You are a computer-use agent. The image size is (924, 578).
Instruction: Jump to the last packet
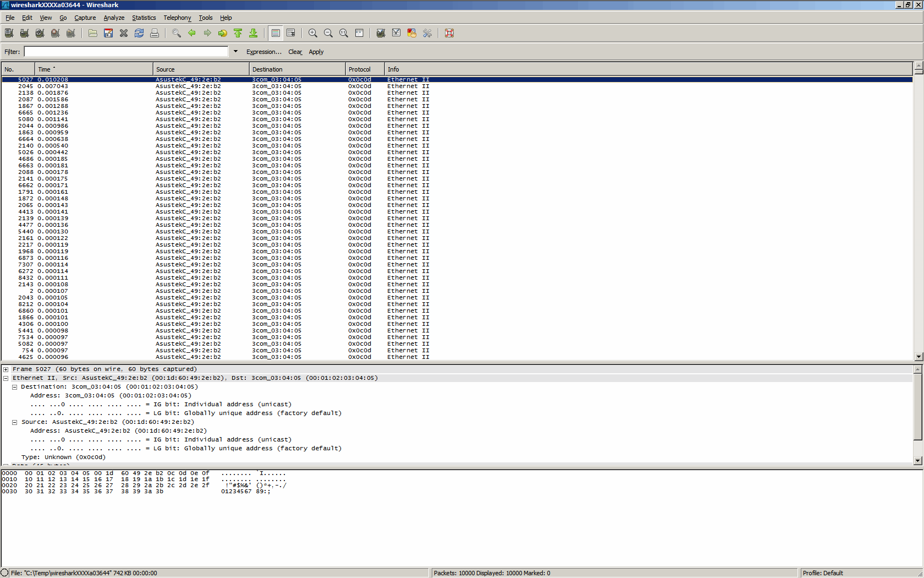click(x=254, y=33)
